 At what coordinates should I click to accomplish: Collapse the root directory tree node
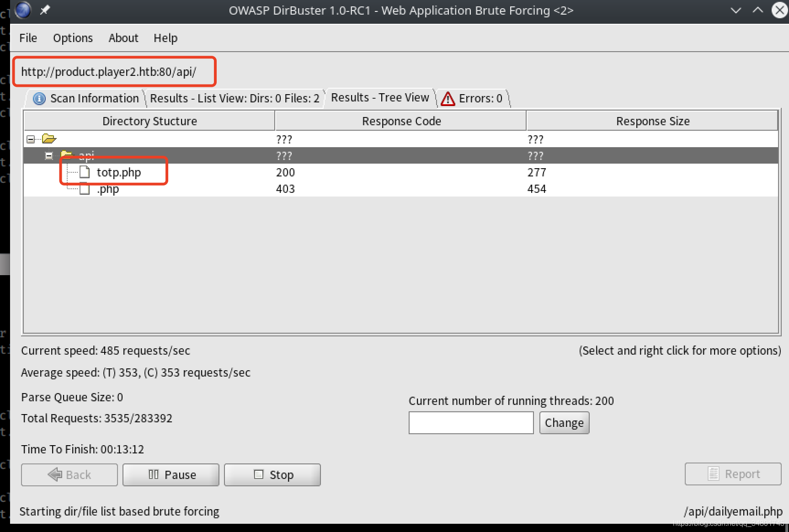coord(31,139)
